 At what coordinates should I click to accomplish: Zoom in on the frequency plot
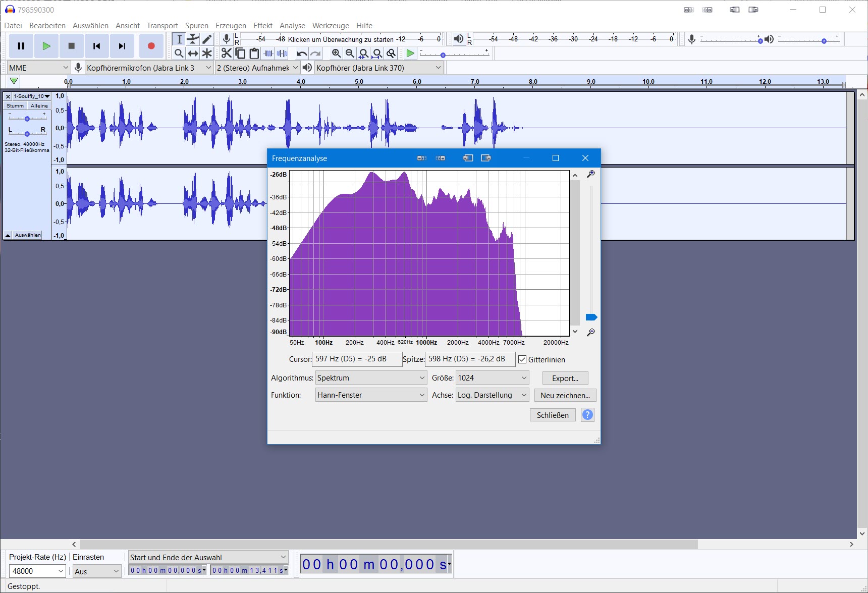tap(590, 174)
